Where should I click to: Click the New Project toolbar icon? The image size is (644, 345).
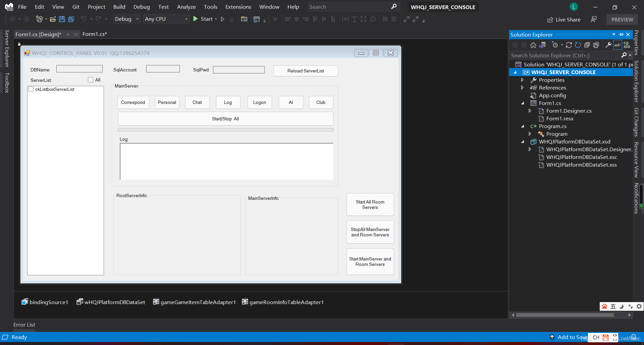coord(39,19)
